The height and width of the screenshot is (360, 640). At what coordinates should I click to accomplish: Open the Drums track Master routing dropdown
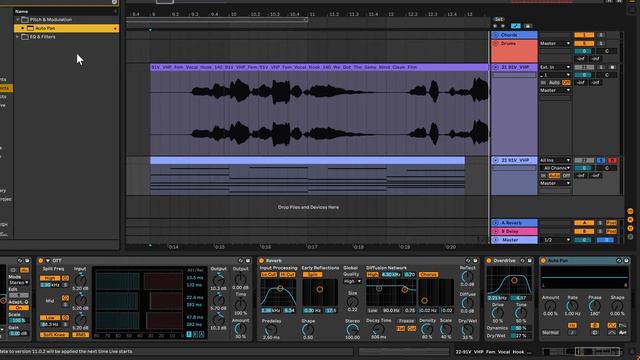coord(555,43)
